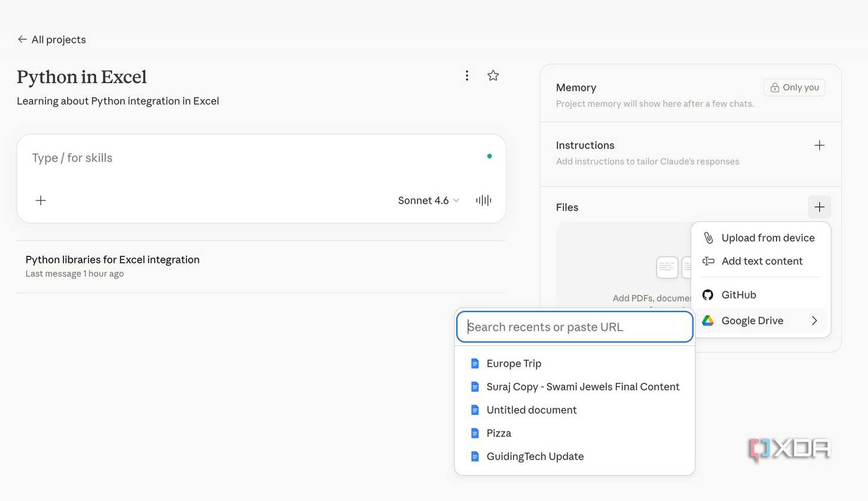Click into the Type / for skills prompt box
This screenshot has width=868, height=501.
[x=255, y=158]
